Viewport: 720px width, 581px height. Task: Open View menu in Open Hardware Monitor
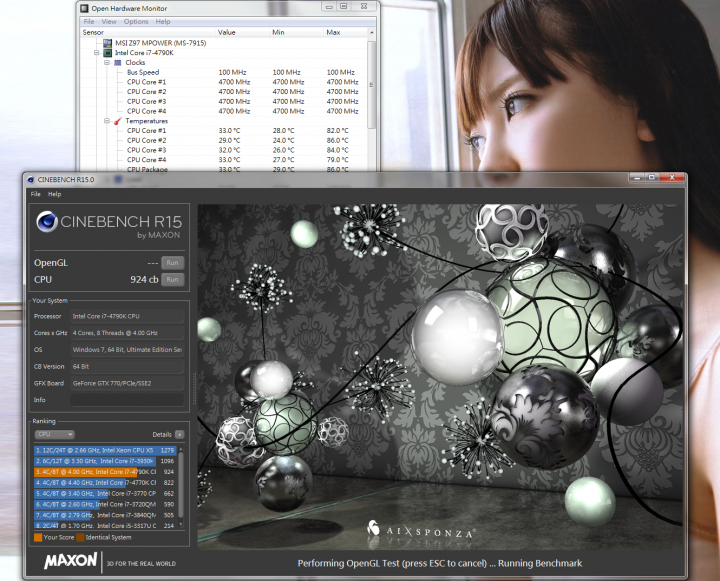[109, 22]
